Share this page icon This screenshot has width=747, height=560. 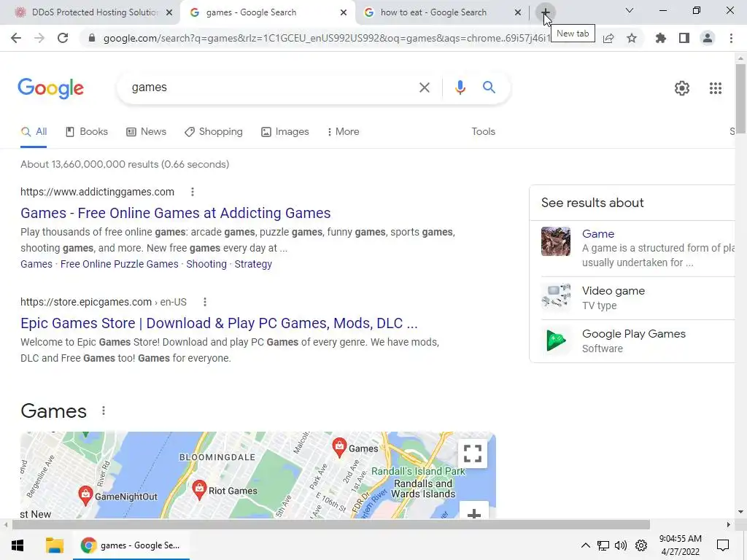point(608,38)
